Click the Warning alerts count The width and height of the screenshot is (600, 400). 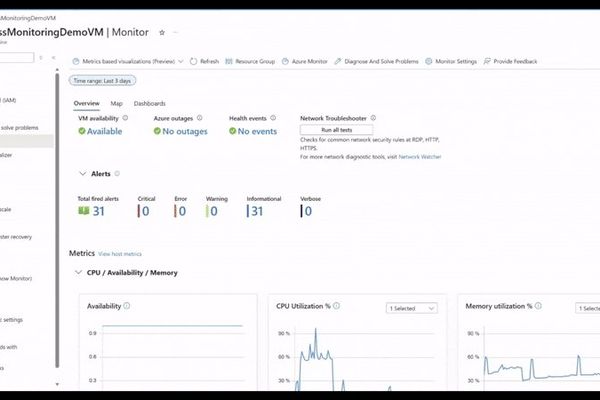[x=212, y=211]
